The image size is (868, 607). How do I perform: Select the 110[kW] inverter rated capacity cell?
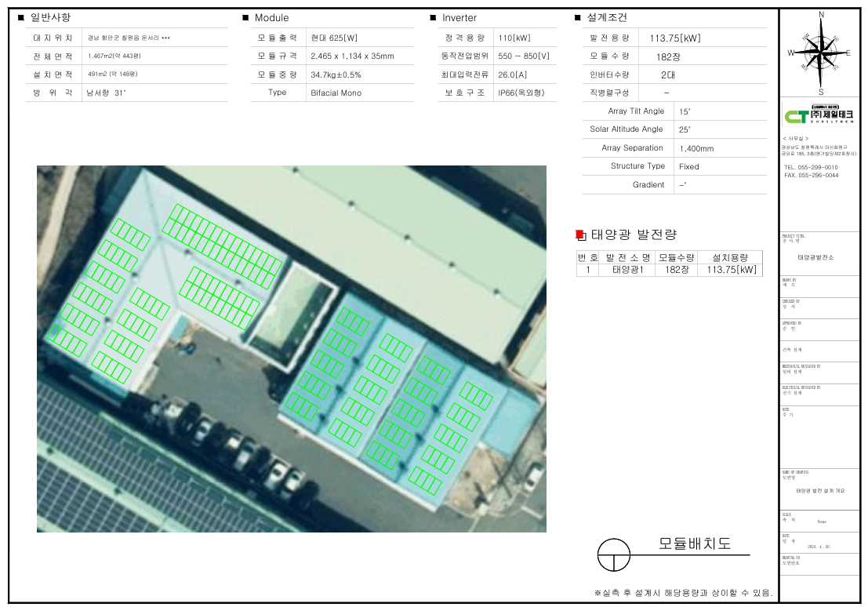point(514,38)
